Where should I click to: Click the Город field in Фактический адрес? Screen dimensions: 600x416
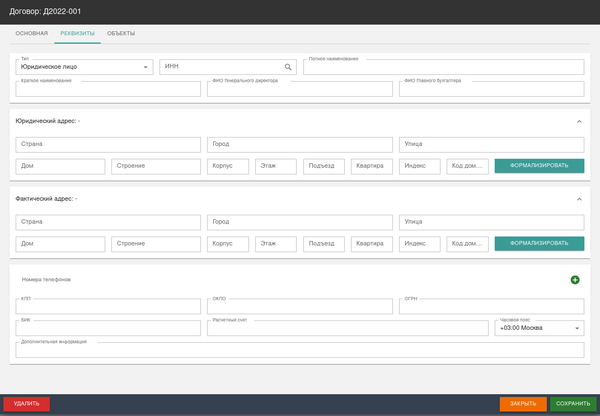click(x=299, y=222)
